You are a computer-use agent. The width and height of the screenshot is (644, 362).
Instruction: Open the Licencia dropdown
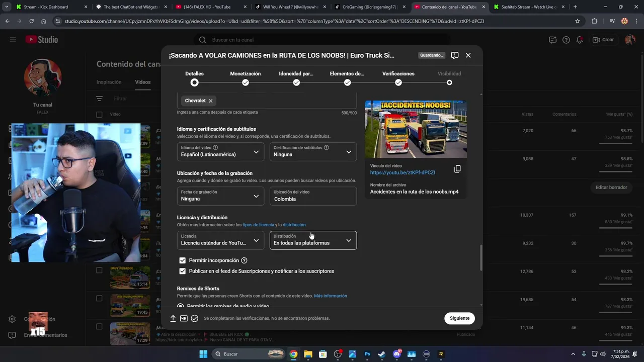tap(220, 240)
